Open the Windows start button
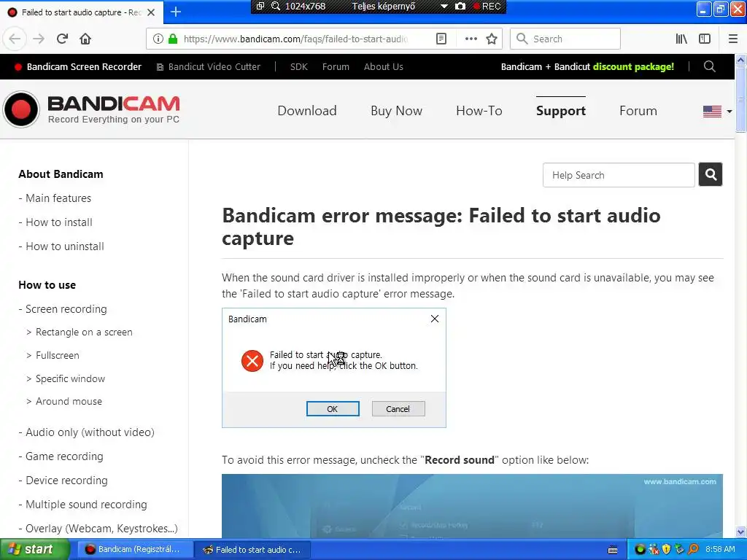Viewport: 747px width, 560px height. click(35, 549)
